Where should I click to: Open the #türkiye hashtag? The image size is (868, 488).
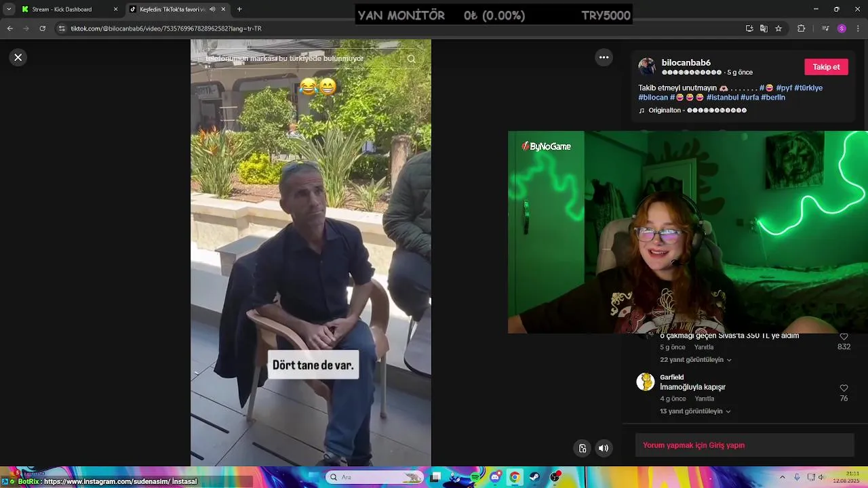pos(808,88)
